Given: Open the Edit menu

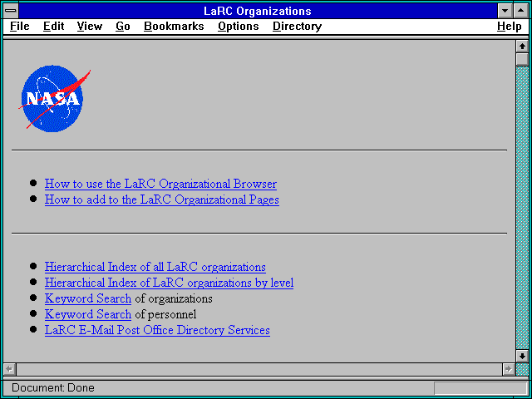Looking at the screenshot, I should click(x=53, y=27).
